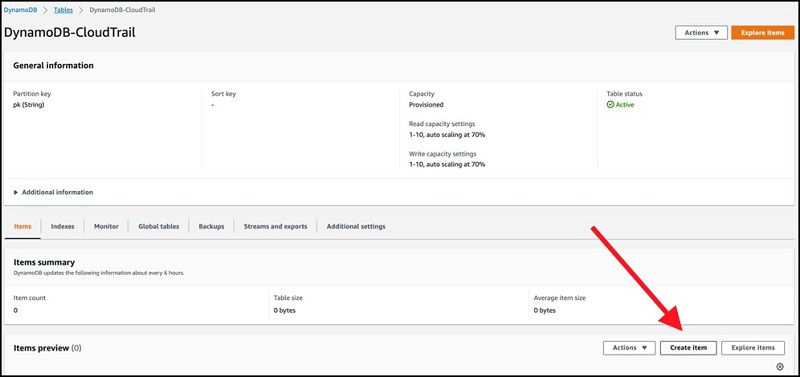
Task: Open the Additional settings tab
Action: [x=356, y=226]
